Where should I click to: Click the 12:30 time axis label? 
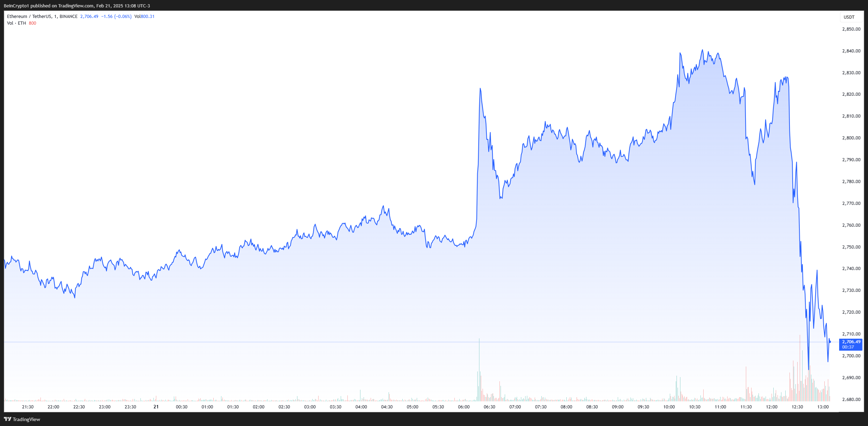(x=797, y=407)
